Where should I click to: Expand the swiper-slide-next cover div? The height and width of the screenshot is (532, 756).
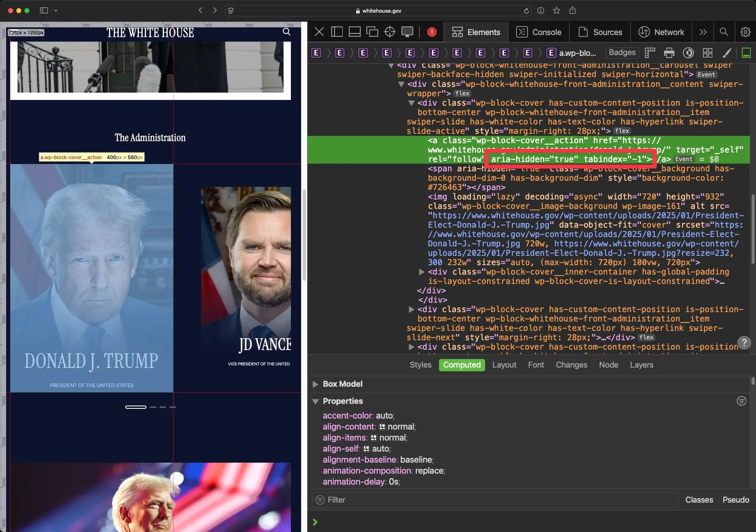click(x=411, y=309)
